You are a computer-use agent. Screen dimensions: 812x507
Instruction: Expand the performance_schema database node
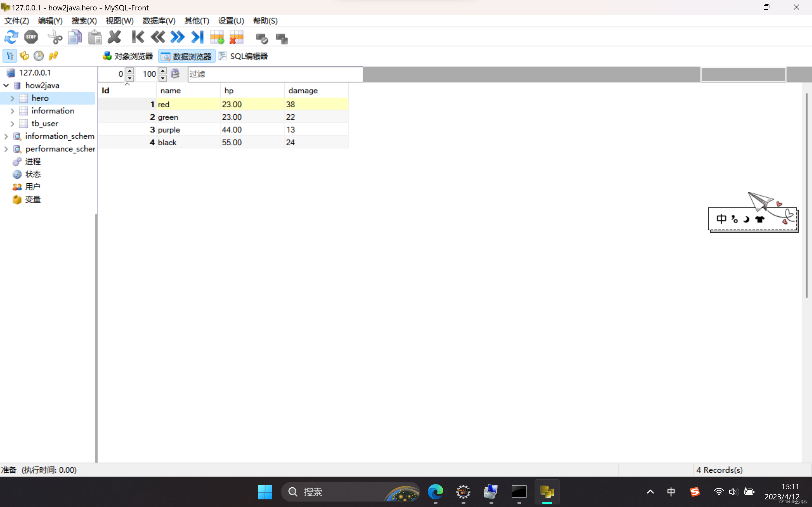[x=6, y=149]
